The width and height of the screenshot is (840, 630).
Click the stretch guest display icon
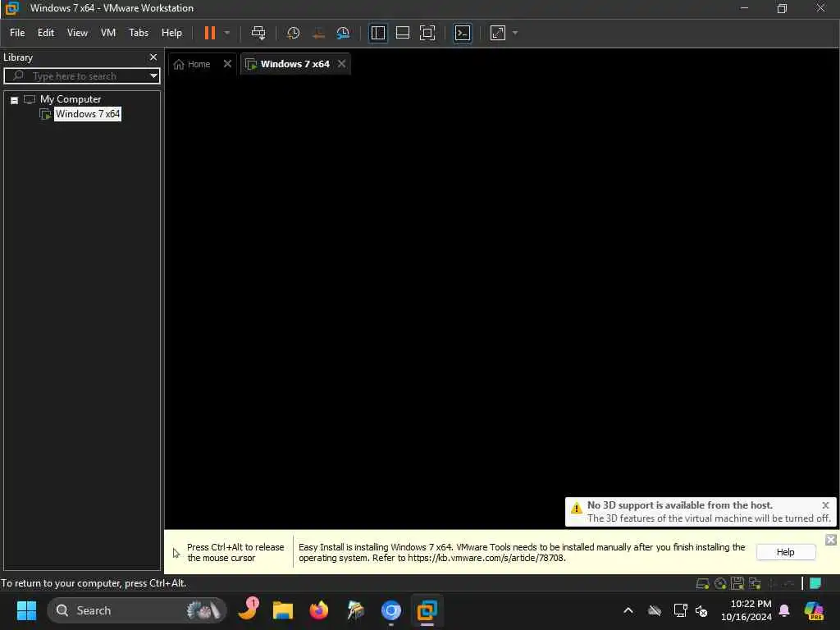pyautogui.click(x=498, y=33)
